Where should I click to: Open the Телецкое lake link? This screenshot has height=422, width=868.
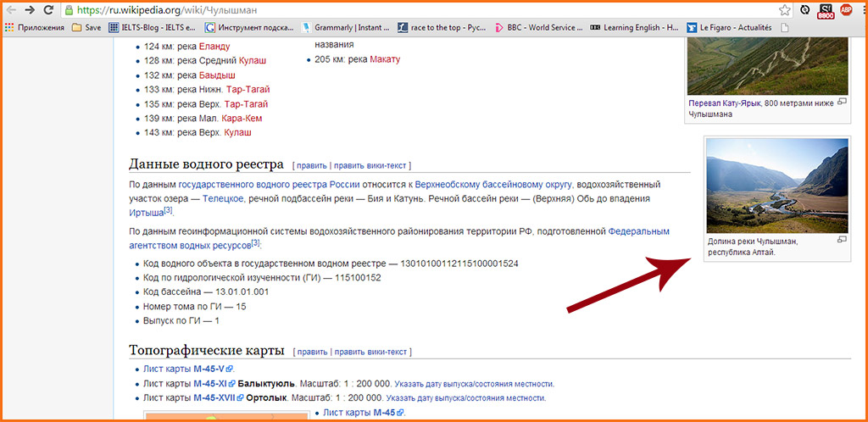point(223,198)
